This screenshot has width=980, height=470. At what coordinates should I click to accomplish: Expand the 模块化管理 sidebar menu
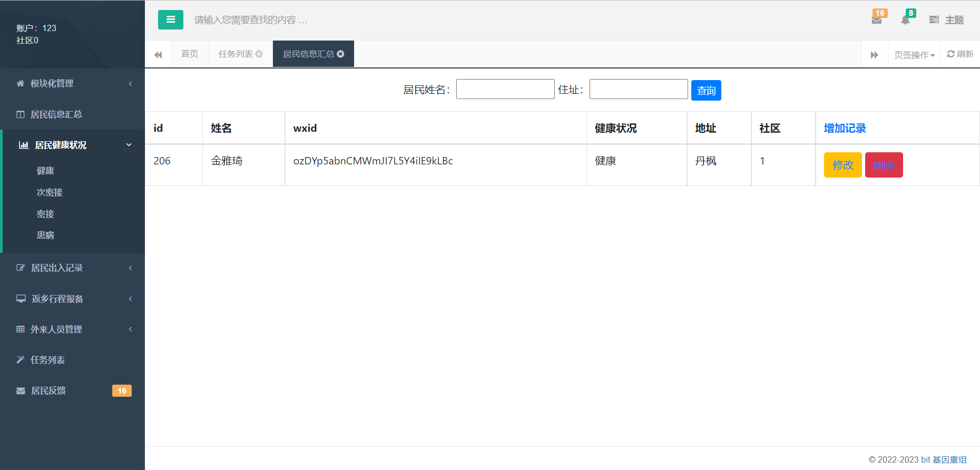point(73,83)
